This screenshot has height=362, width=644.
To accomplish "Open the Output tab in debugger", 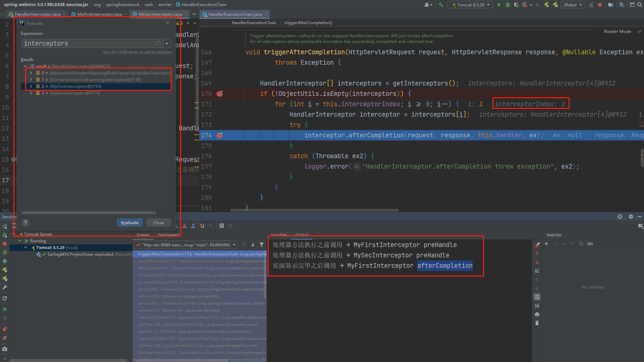I will [x=302, y=235].
